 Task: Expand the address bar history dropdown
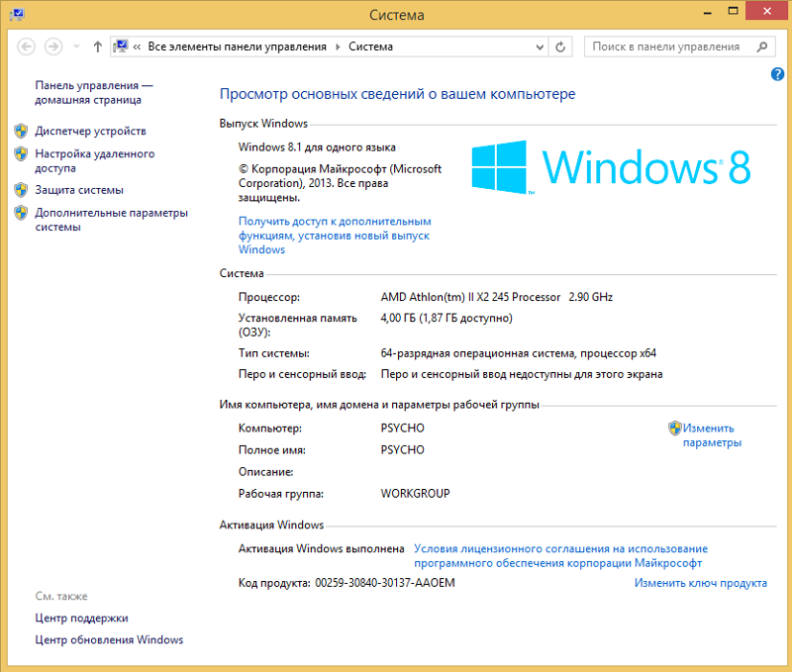point(540,47)
